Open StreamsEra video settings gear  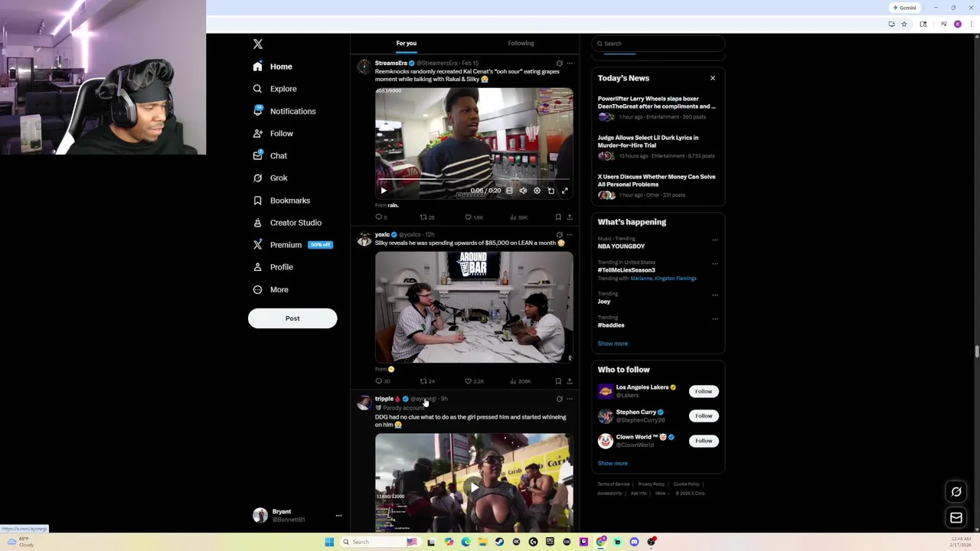(x=537, y=191)
